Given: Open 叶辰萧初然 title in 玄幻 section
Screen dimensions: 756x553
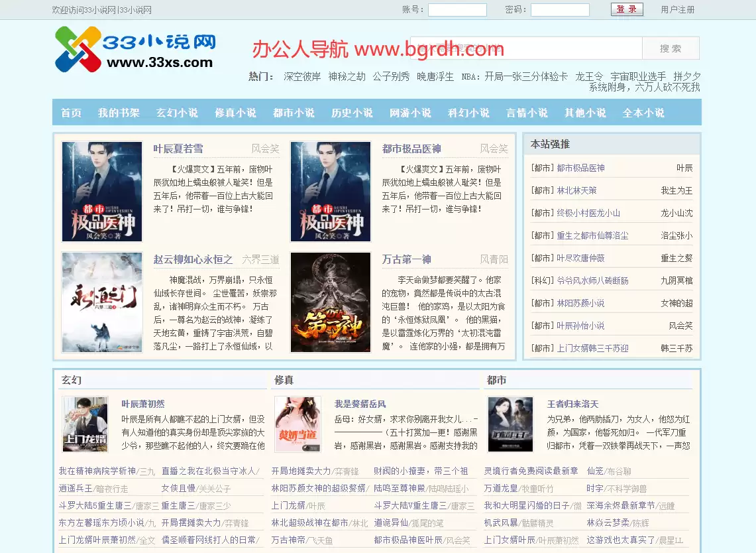Looking at the screenshot, I should (x=142, y=404).
